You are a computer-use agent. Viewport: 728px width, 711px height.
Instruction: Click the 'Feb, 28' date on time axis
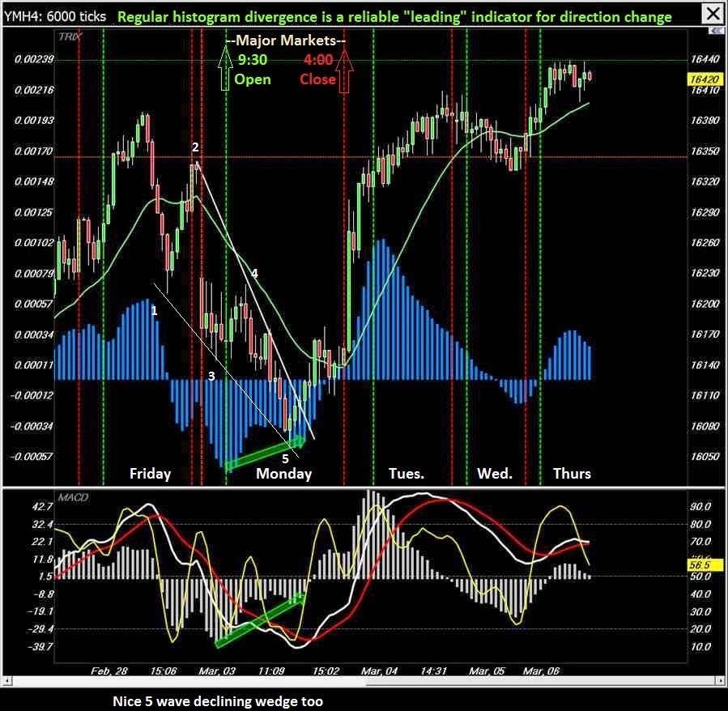tap(109, 671)
